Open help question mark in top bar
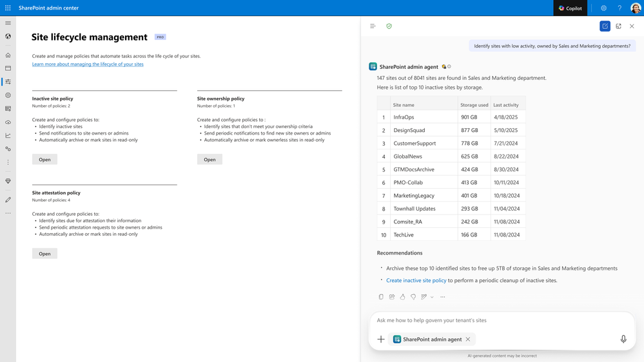Image resolution: width=644 pixels, height=362 pixels. [x=620, y=8]
